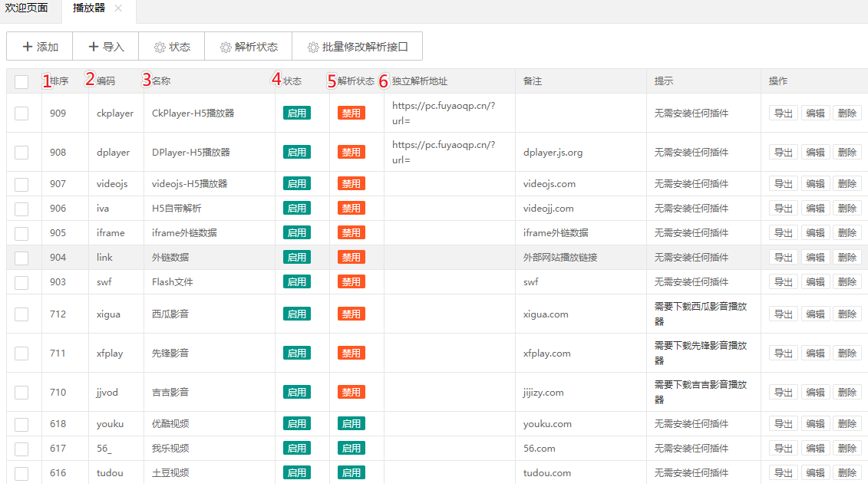Screen dimensions: 868x490
Task: Click the plus icon on 添加 button
Action: click(28, 47)
